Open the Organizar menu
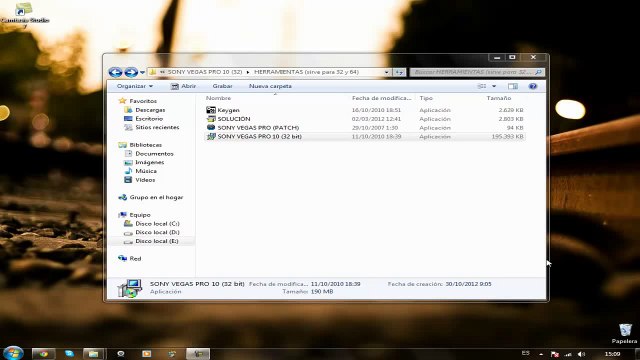 (135, 86)
